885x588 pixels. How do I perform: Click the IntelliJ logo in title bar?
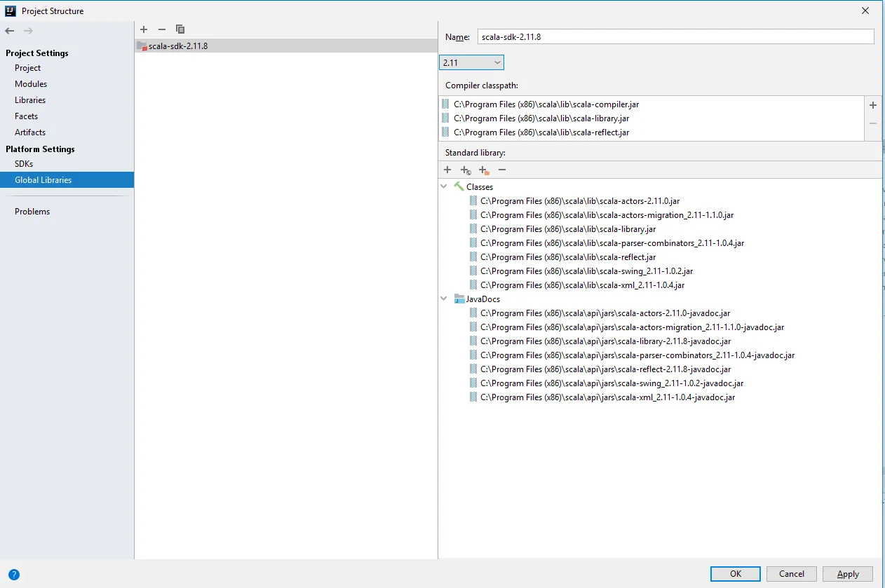coord(11,11)
